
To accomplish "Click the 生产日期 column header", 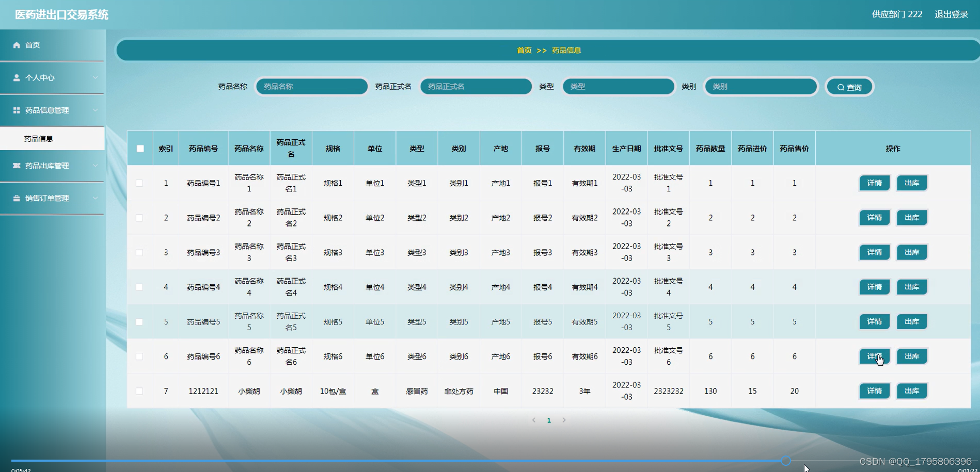I will coord(626,149).
